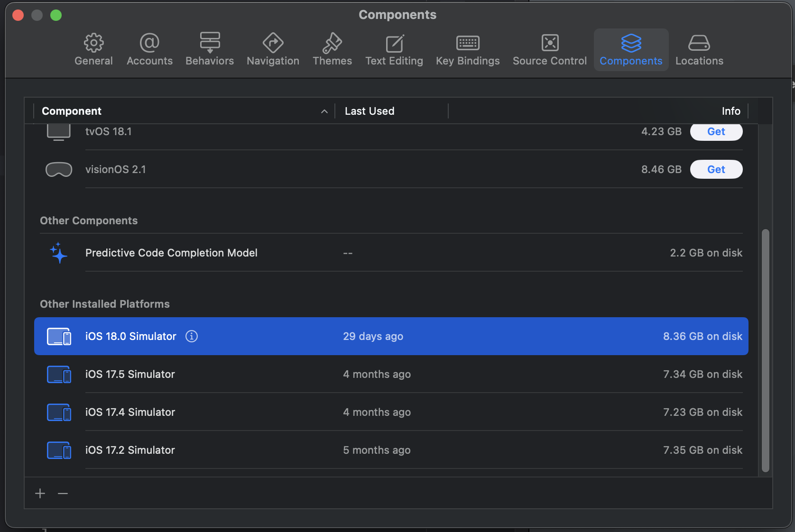The image size is (795, 532).
Task: Switch to the Text Editing tab label
Action: [x=394, y=61]
